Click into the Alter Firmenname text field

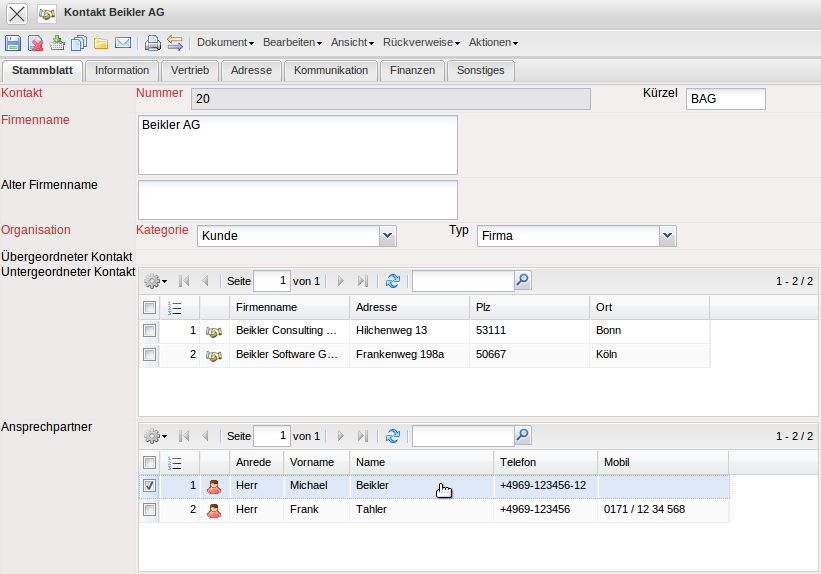tap(297, 199)
